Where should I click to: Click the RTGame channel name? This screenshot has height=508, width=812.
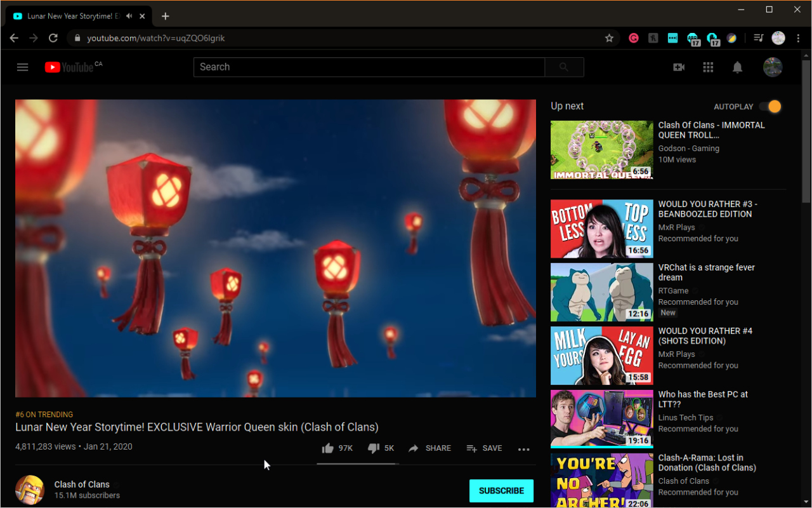[673, 291]
